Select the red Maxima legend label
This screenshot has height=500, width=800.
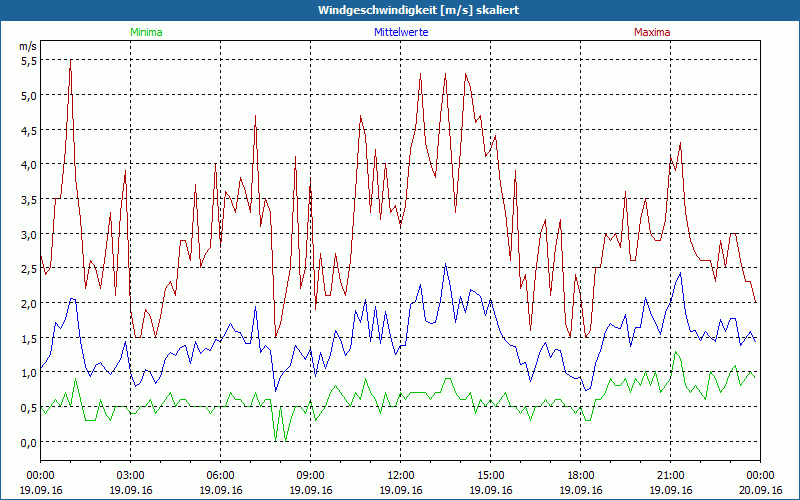(651, 32)
